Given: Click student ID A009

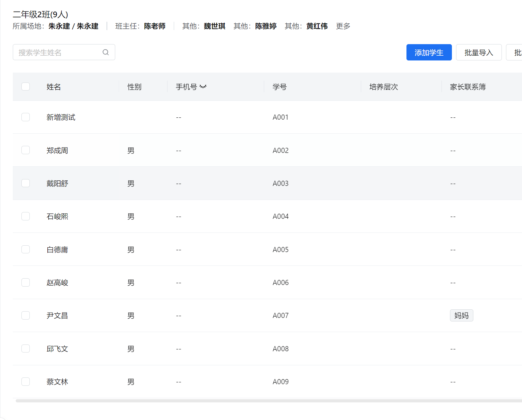Looking at the screenshot, I should pyautogui.click(x=281, y=382).
